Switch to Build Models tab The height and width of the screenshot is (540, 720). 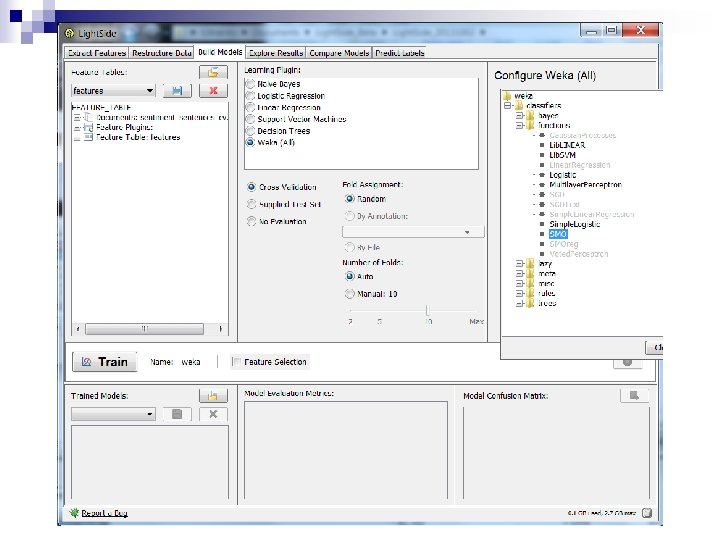pyautogui.click(x=220, y=52)
